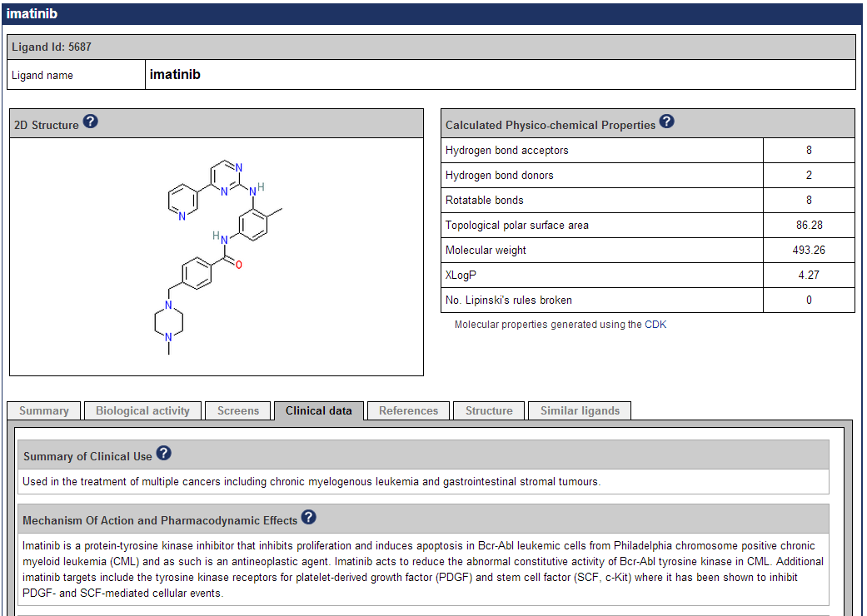
Task: Go to the References tab
Action: [x=408, y=410]
